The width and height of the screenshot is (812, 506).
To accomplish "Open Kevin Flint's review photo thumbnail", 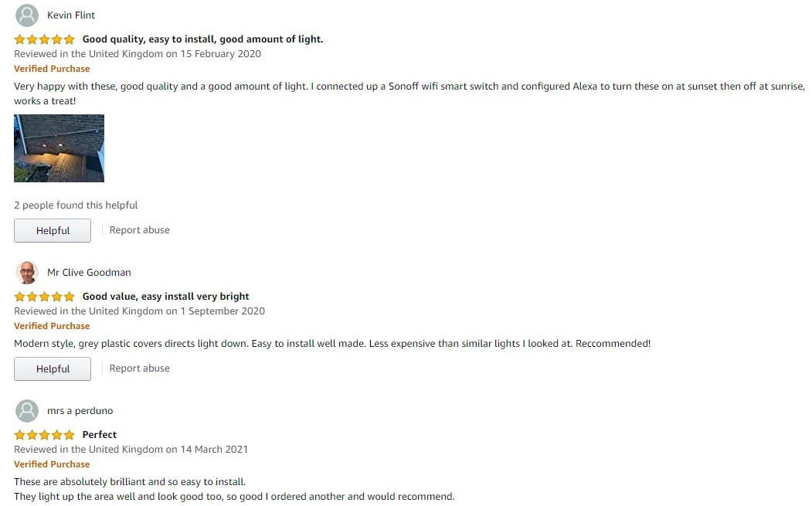I will (x=59, y=148).
